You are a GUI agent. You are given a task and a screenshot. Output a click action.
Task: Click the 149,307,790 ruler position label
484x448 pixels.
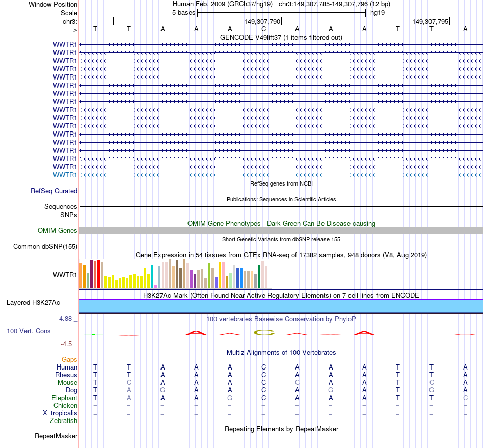(262, 21)
